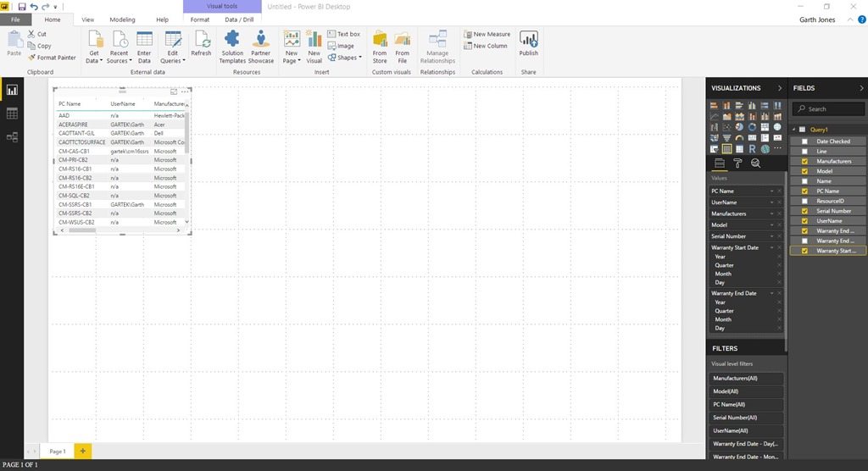Select the scatter chart visualization
The width and height of the screenshot is (868, 471).
726,127
